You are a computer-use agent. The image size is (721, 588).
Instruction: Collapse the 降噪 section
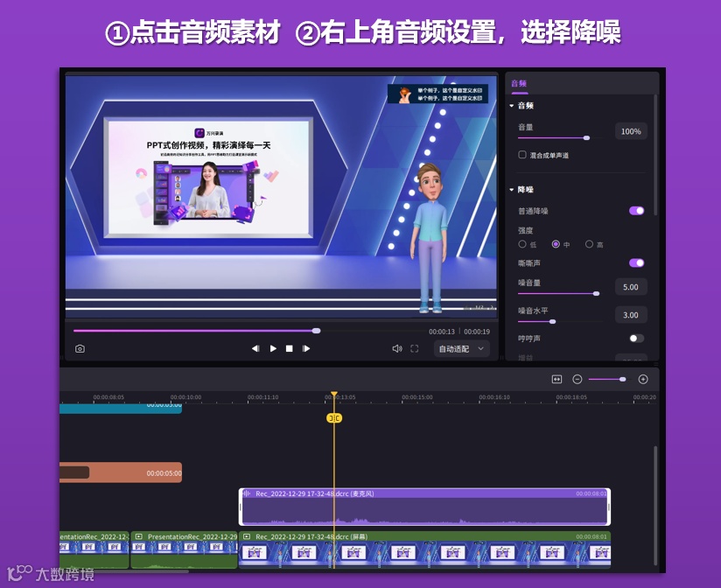click(x=511, y=189)
